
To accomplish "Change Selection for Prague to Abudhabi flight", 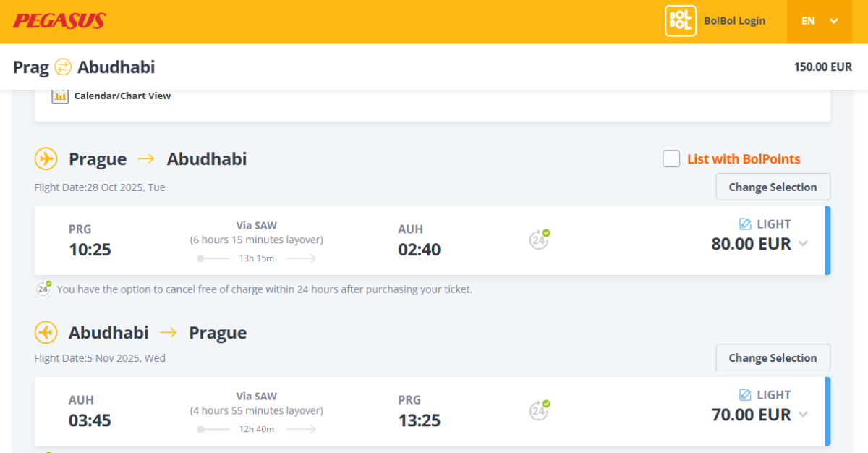I will pyautogui.click(x=773, y=187).
